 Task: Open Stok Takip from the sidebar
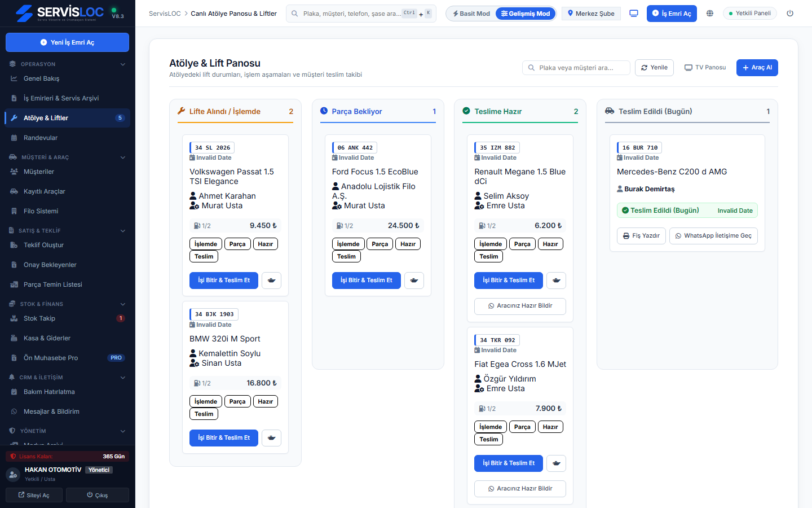[68, 318]
